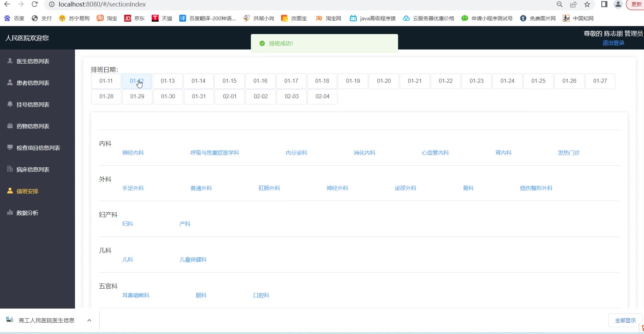Click the browser reload icon
The height and width of the screenshot is (334, 644).
(x=34, y=4)
